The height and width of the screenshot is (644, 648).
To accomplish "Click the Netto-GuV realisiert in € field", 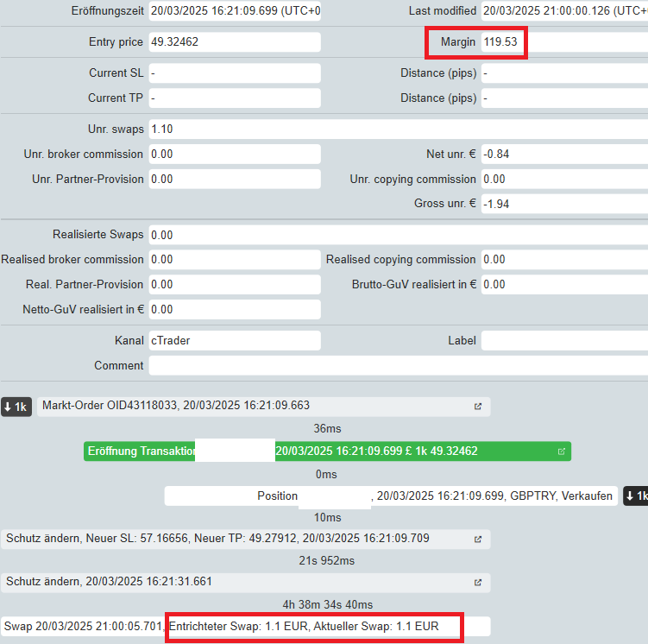I will [235, 309].
